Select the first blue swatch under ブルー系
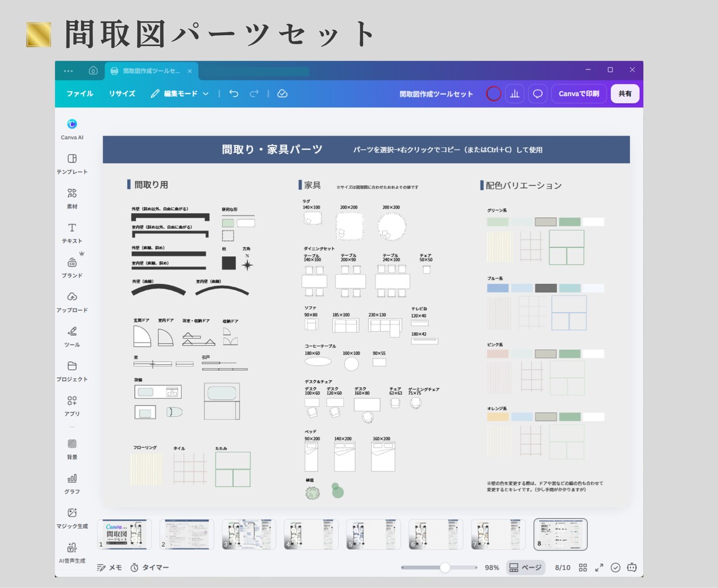Viewport: 718px width, 588px height. [498, 288]
